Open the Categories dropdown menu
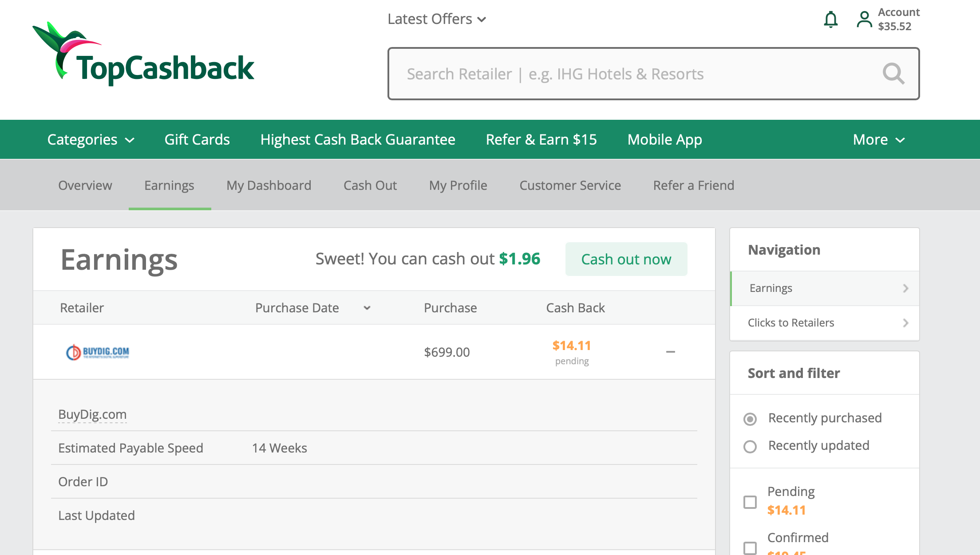The width and height of the screenshot is (980, 555). 91,140
